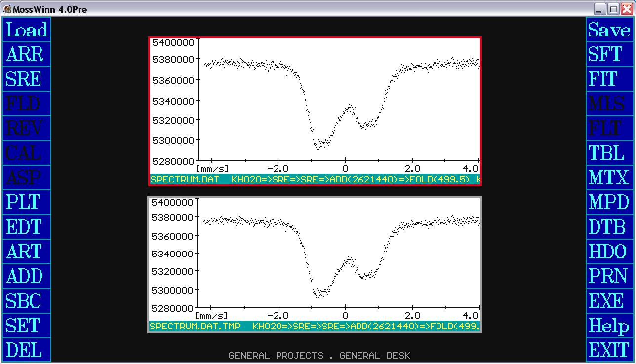636x364 pixels.
Task: Click the PRN print button
Action: tap(609, 276)
